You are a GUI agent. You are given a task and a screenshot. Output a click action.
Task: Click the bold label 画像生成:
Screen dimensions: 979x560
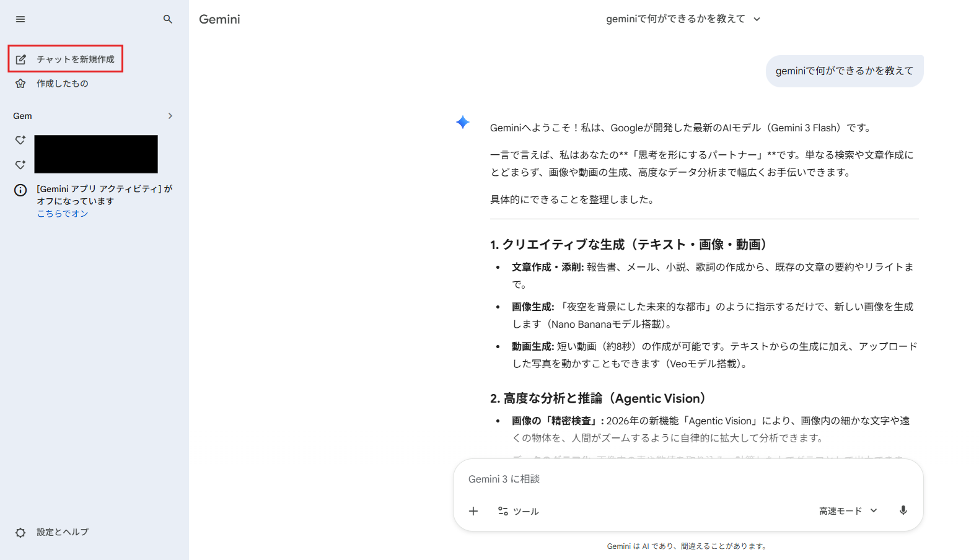pos(533,307)
